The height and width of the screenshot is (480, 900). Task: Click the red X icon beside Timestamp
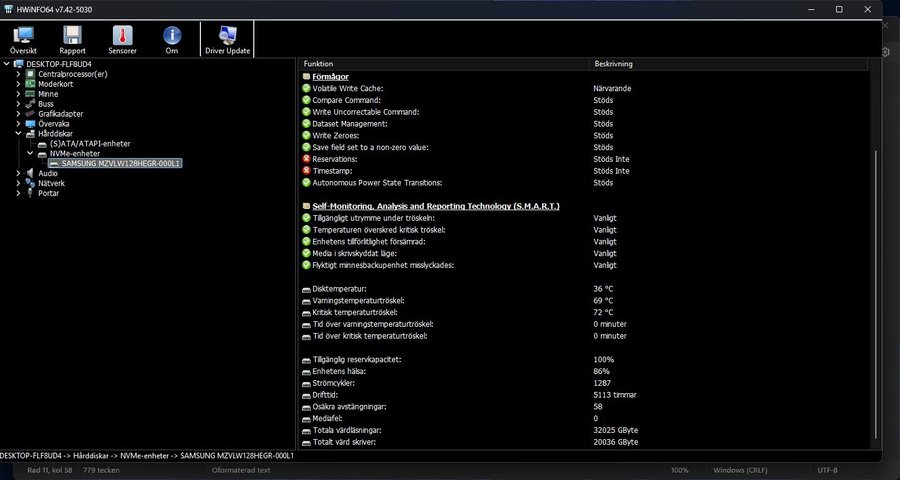(306, 171)
